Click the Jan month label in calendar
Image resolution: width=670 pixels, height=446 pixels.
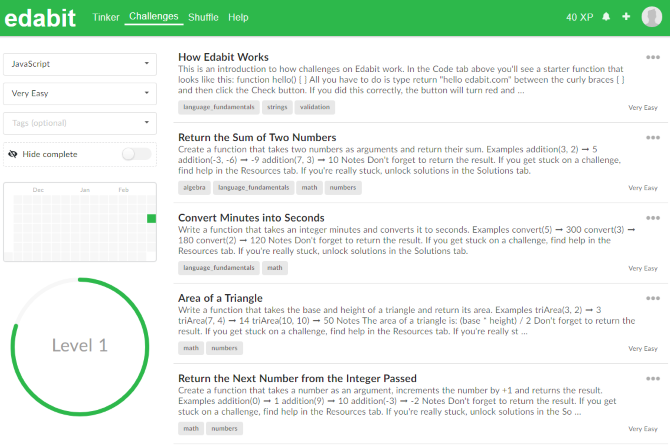point(85,190)
